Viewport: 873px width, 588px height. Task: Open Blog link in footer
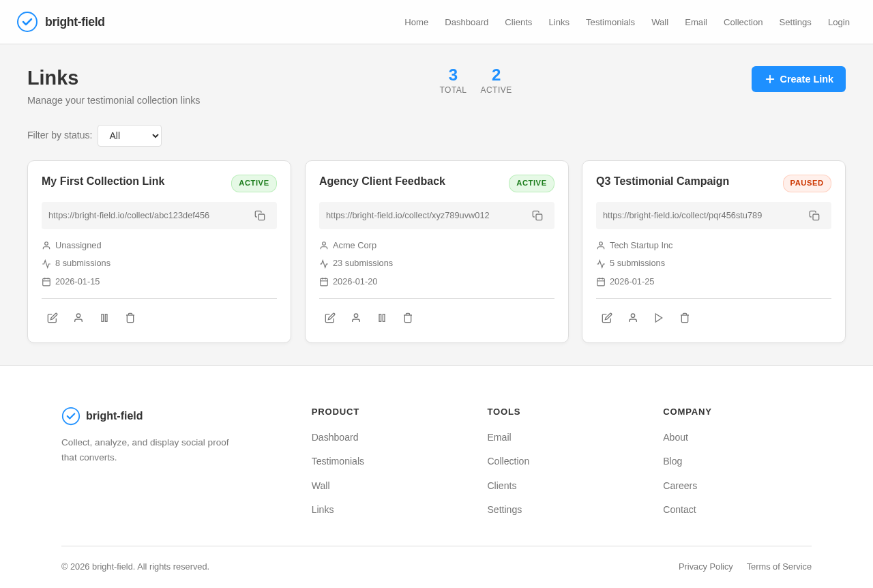pyautogui.click(x=672, y=461)
